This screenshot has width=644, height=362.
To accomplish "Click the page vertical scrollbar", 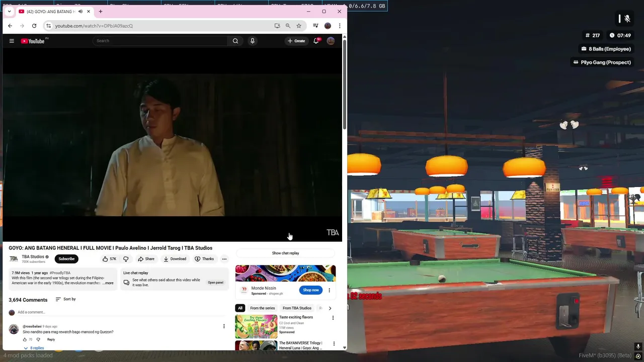I will click(x=345, y=85).
